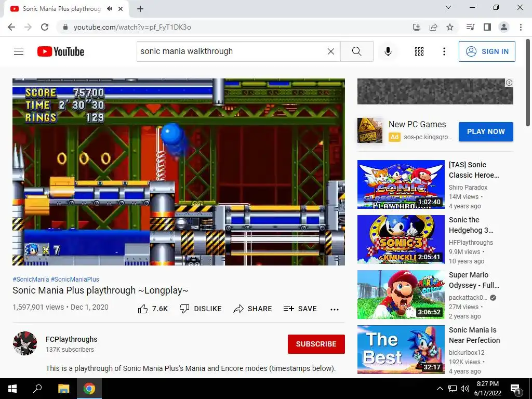Viewport: 532px width, 399px height.
Task: Expand the tab search chevron
Action: pyautogui.click(x=448, y=7)
